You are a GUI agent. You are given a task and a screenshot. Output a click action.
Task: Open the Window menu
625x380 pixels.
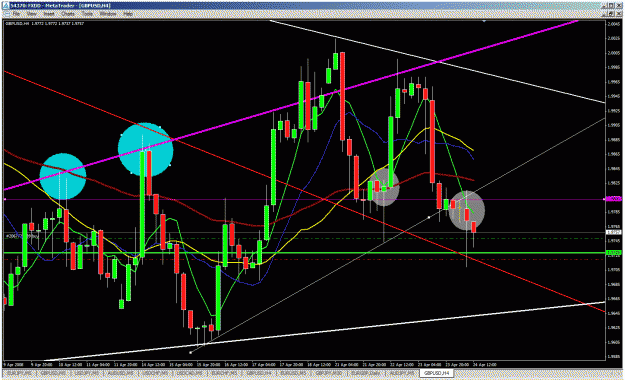(108, 14)
